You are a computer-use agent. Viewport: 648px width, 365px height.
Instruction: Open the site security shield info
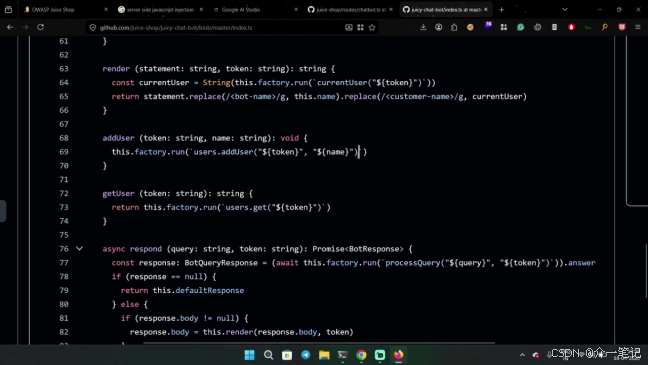point(93,28)
